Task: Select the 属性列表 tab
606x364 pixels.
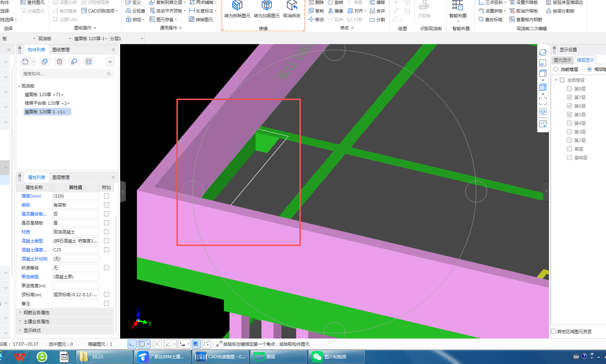Action: click(37, 178)
